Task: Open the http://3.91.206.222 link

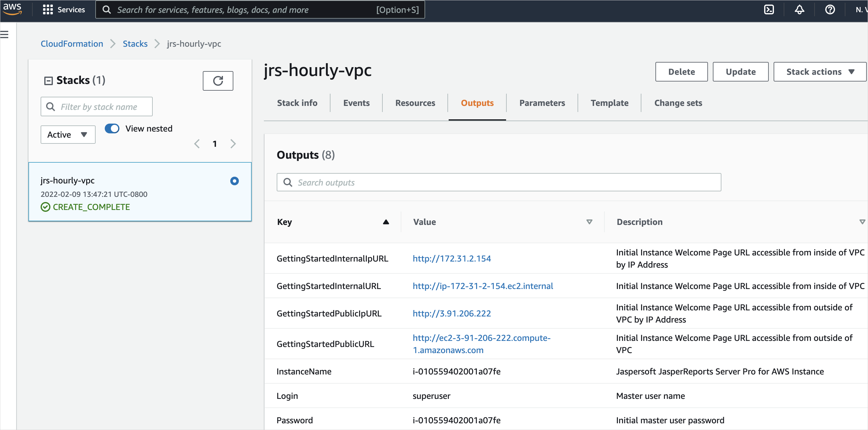Action: pyautogui.click(x=451, y=313)
